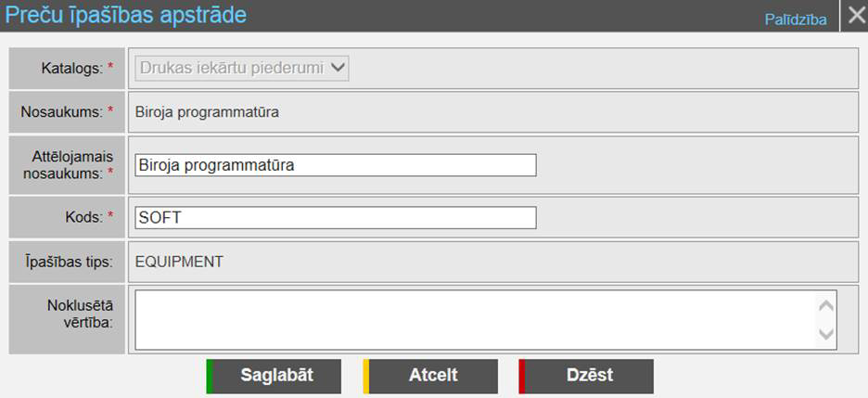
Task: Cancel editing with the Atcelt button
Action: click(x=432, y=376)
